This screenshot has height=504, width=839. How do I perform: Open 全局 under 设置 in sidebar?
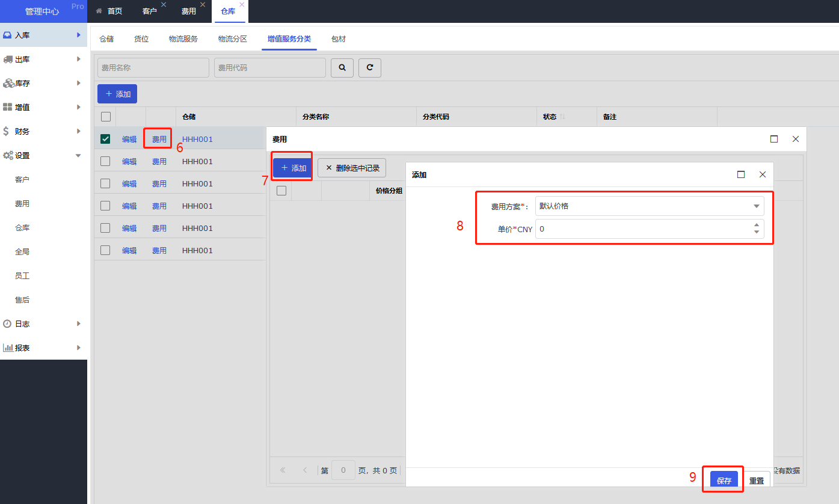[x=22, y=251]
